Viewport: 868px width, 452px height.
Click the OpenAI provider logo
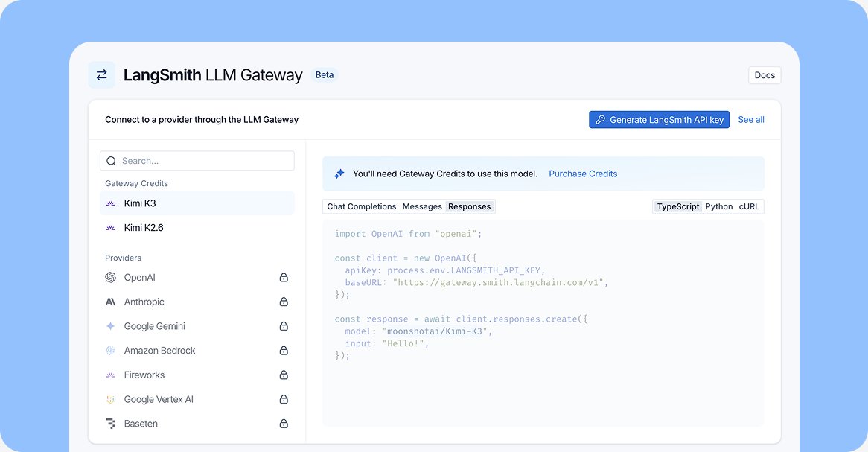[x=111, y=278]
